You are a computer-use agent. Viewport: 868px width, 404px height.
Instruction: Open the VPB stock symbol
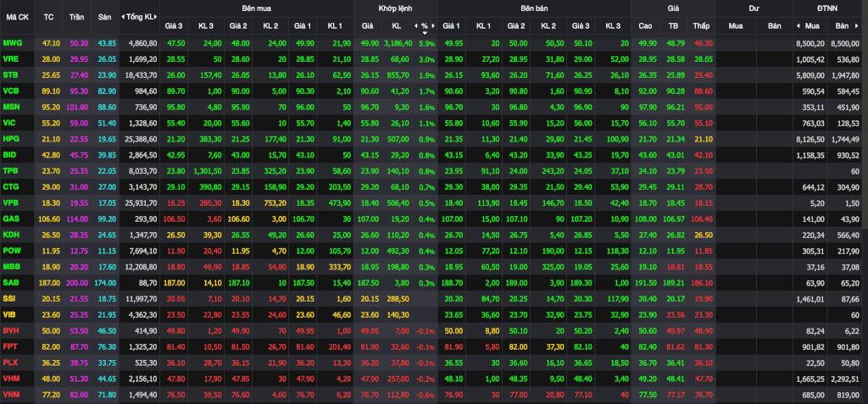pyautogui.click(x=10, y=202)
